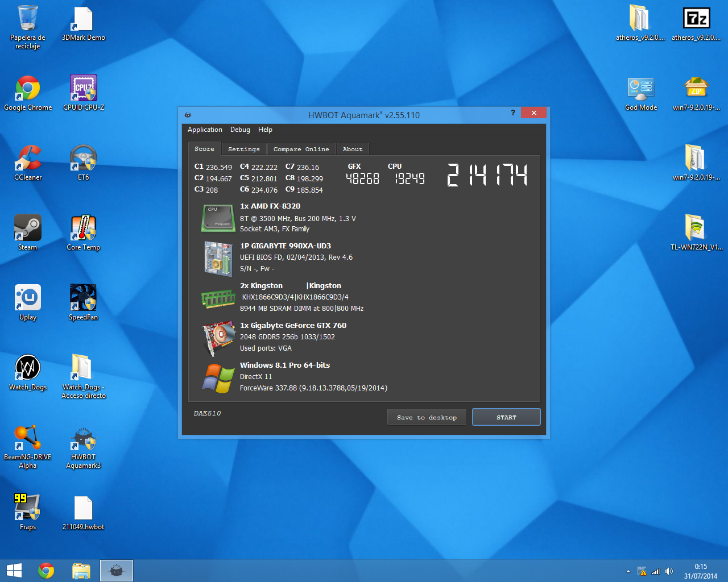Click the 1P GIGABYTE 990XA-UD3 heading

[x=286, y=246]
